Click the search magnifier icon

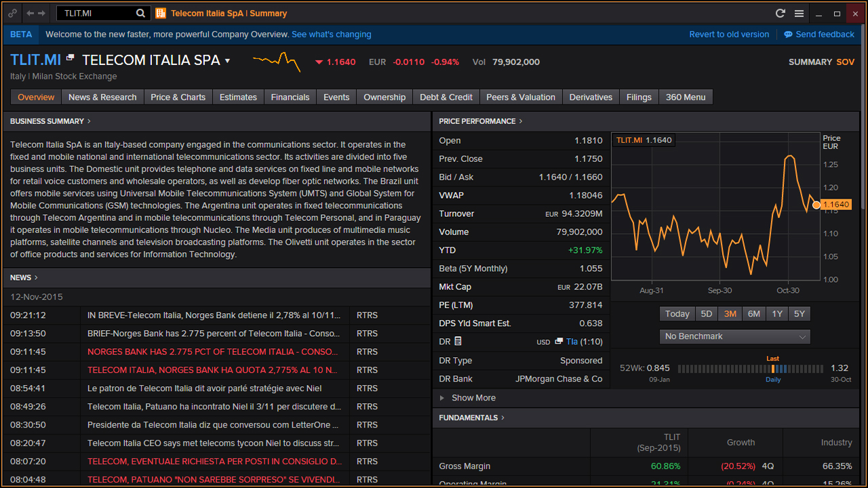point(140,13)
